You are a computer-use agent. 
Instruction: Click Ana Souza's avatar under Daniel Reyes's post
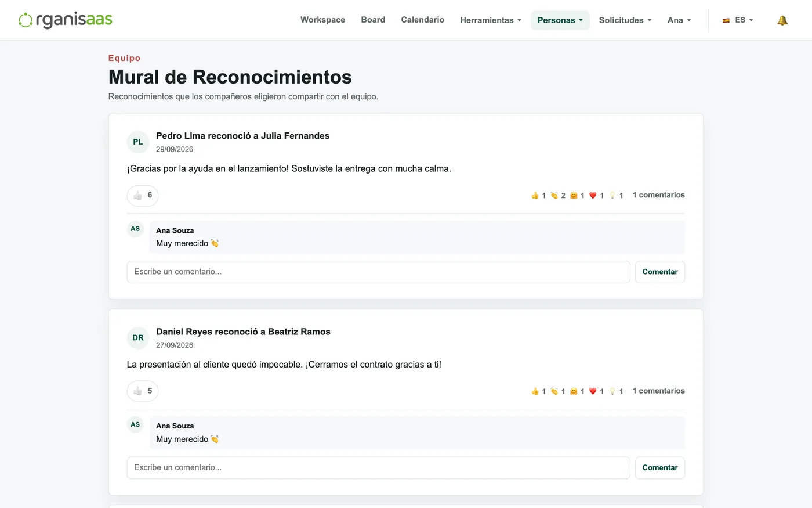point(135,424)
